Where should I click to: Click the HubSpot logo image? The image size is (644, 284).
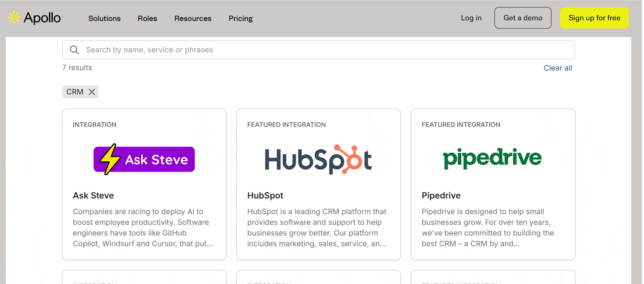[x=318, y=159]
